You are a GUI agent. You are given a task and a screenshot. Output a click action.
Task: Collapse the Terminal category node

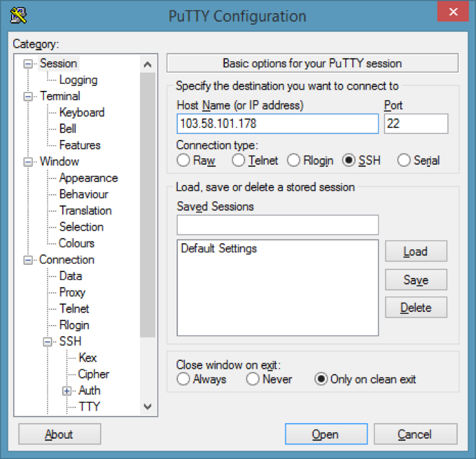28,97
